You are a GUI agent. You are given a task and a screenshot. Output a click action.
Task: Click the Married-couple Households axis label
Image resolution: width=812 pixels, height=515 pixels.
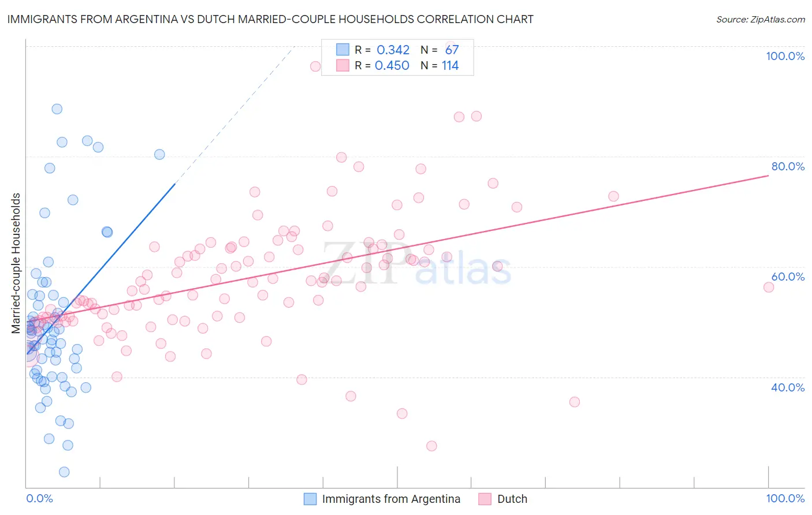click(16, 263)
